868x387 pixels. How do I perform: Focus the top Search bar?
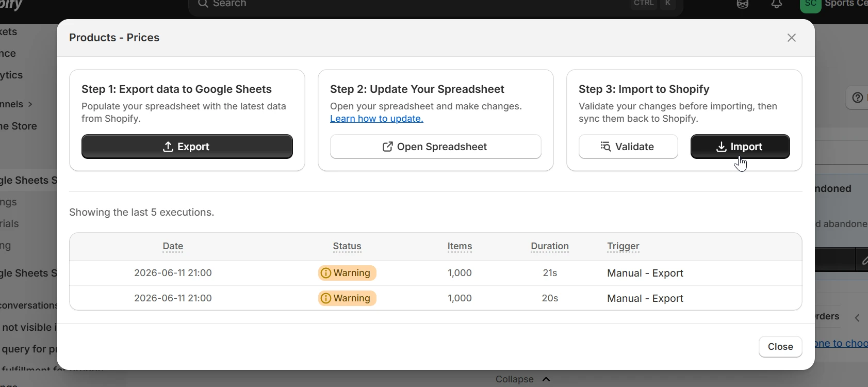click(436, 5)
